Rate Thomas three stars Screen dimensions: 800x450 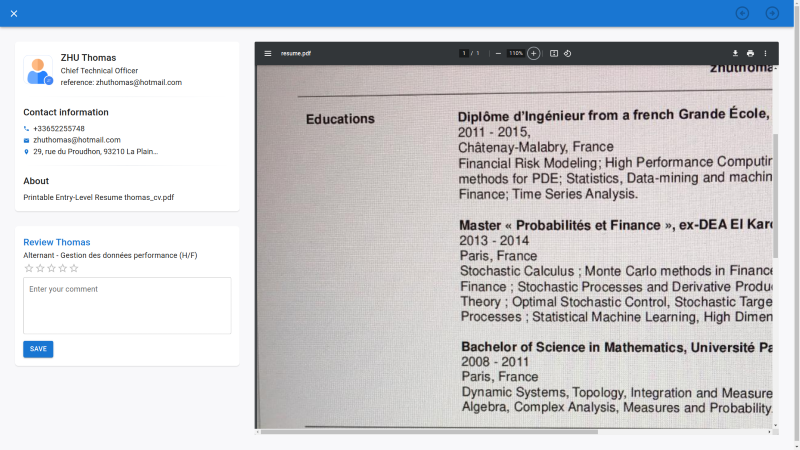(x=51, y=268)
